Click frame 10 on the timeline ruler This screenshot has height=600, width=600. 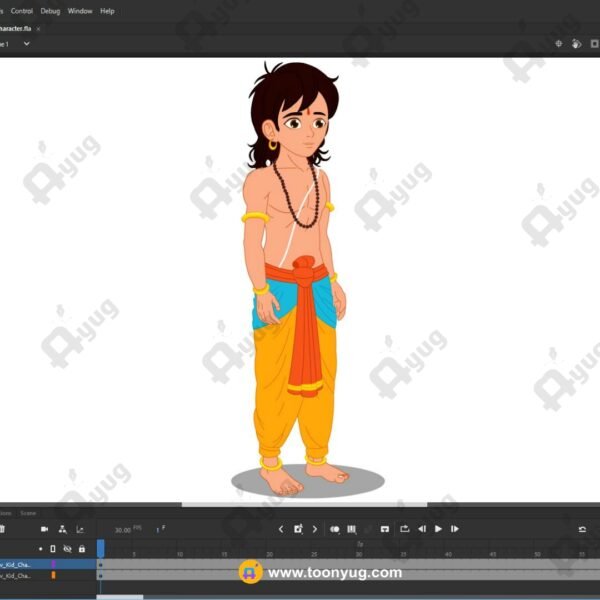[180, 554]
